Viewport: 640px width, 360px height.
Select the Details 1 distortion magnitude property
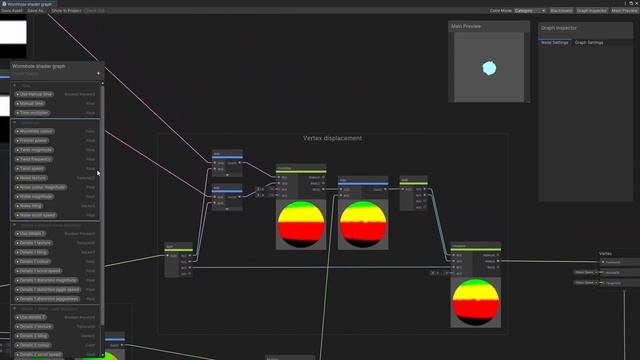coord(47,280)
